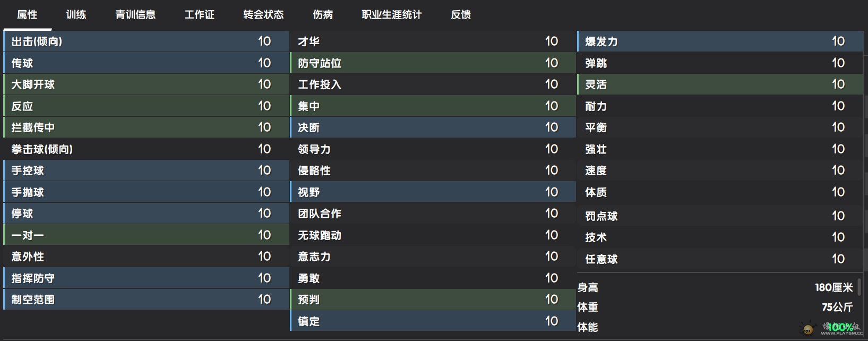Image resolution: width=868 pixels, height=341 pixels.
Task: Click the 拦截传中 attribute row
Action: click(146, 127)
